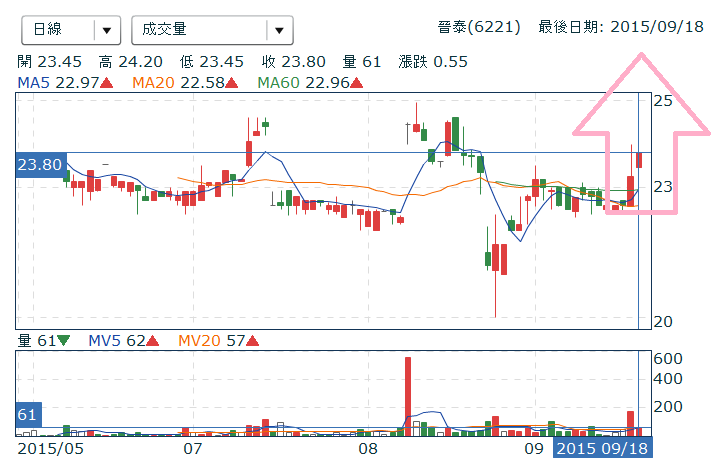The width and height of the screenshot is (711, 466).
Task: Click the red up-triangle next to MA60
Action: click(x=356, y=83)
